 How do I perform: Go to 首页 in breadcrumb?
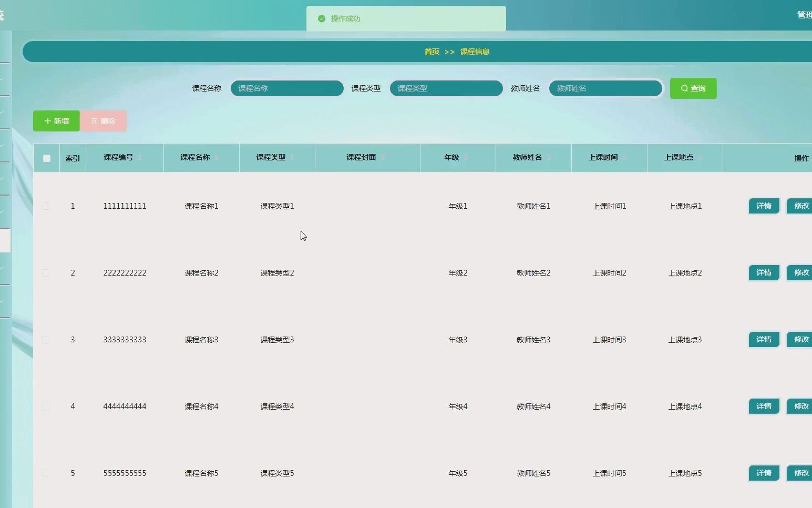432,52
